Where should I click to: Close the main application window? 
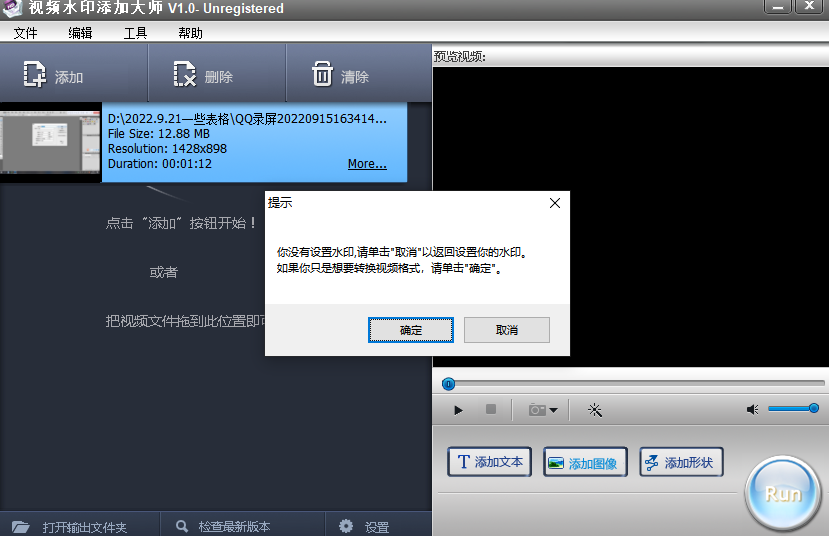click(809, 6)
